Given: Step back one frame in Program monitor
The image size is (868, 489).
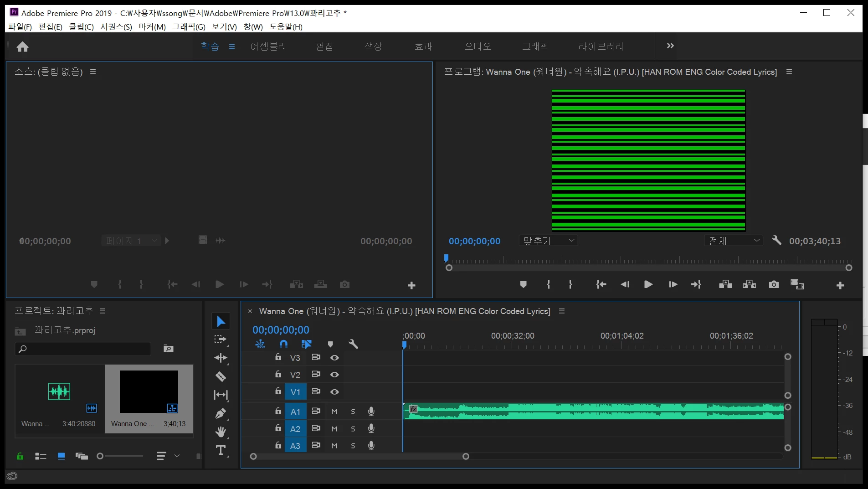Looking at the screenshot, I should pos(625,285).
